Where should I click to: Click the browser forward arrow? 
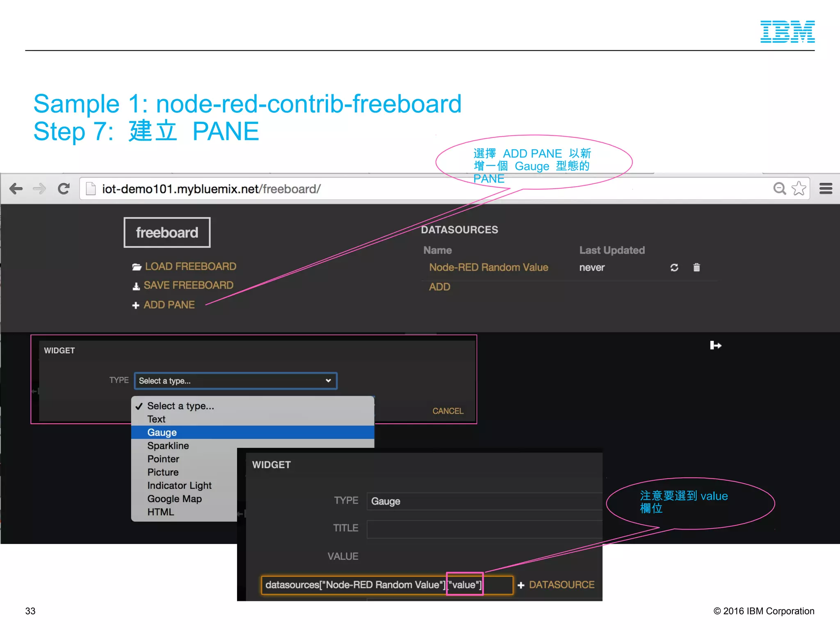click(40, 189)
